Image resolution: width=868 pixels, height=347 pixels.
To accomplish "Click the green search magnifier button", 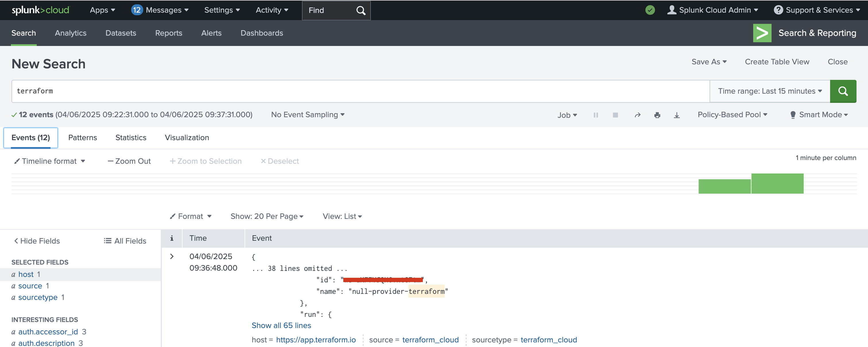I will click(842, 91).
